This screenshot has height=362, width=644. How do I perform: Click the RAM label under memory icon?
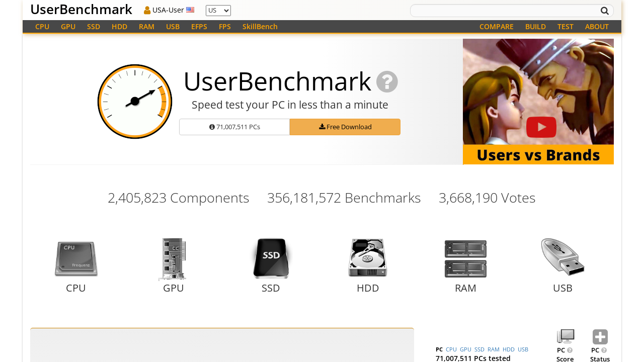pos(465,288)
